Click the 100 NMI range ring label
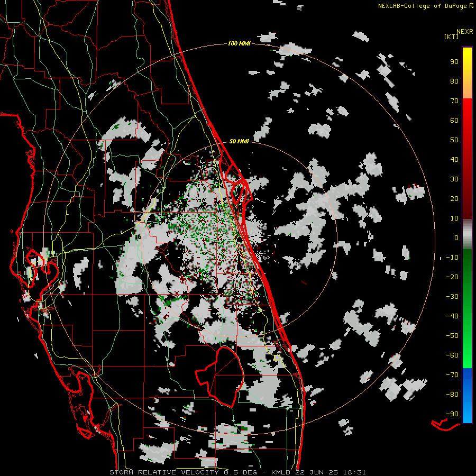The image size is (476, 476). 239,44
